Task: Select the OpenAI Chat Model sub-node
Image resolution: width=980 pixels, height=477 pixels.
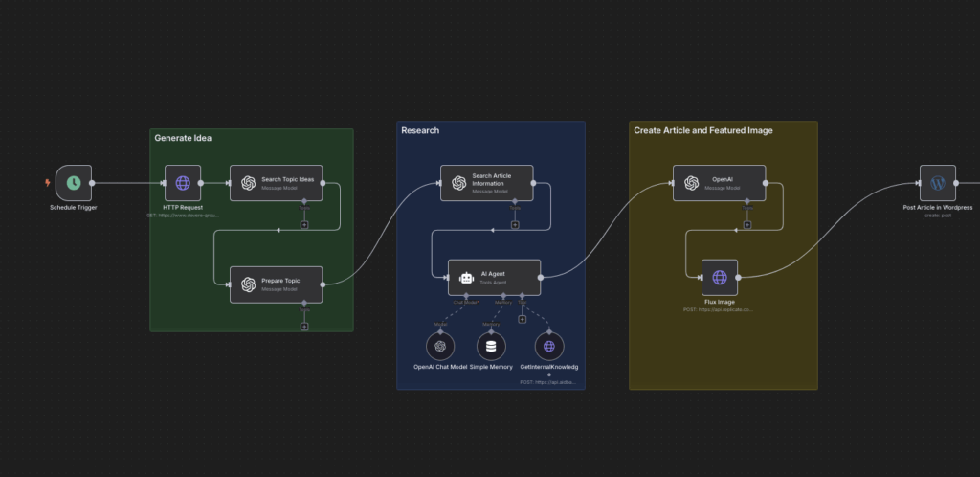Action: click(x=440, y=347)
